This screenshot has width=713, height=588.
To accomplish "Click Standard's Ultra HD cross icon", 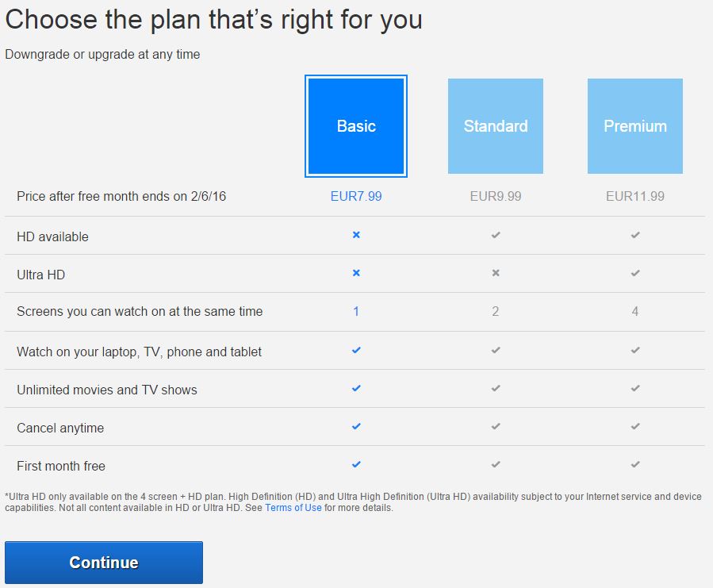I will [496, 273].
